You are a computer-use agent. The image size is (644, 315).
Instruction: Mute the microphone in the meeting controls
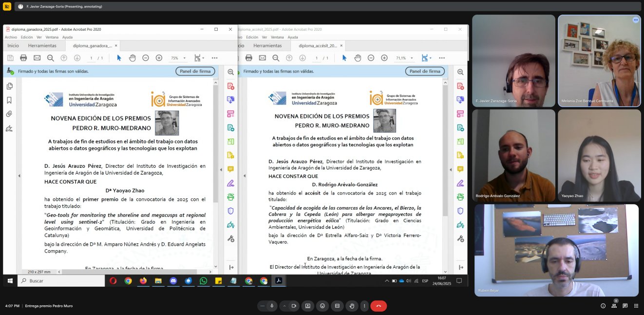tap(271, 306)
